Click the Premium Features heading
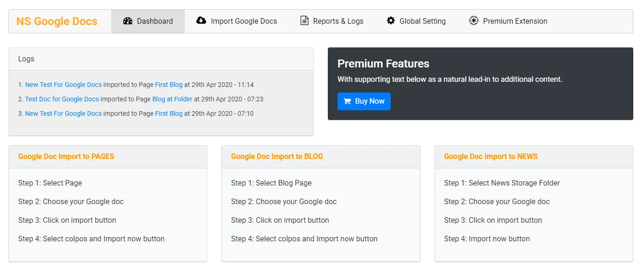 point(383,64)
